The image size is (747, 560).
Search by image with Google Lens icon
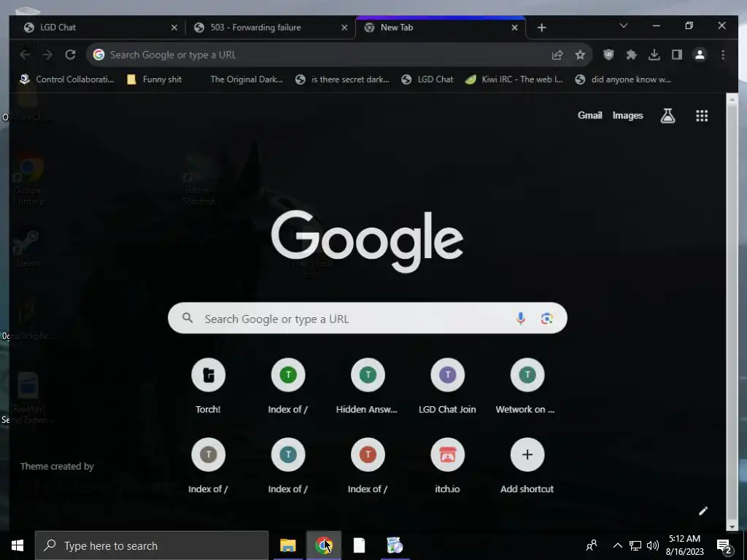point(546,318)
